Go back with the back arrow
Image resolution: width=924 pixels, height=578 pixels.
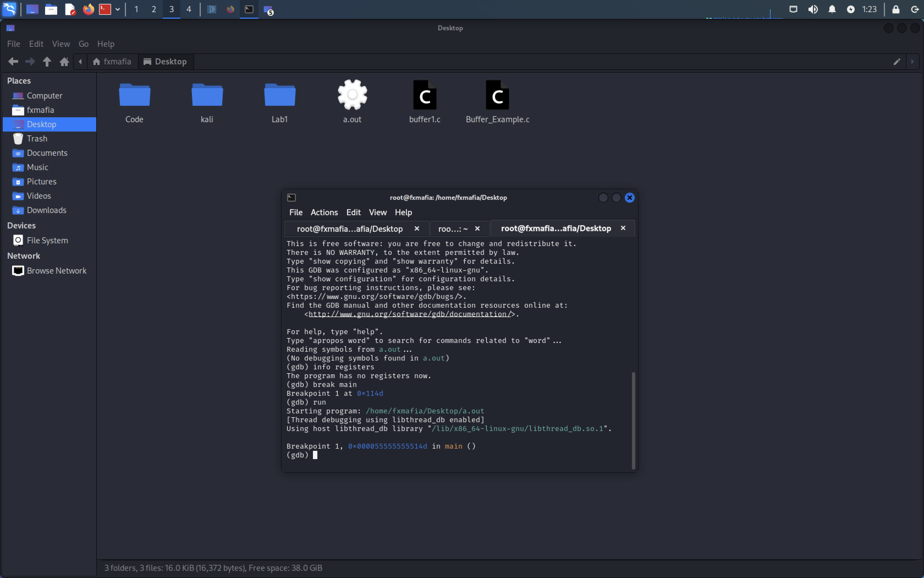click(13, 62)
